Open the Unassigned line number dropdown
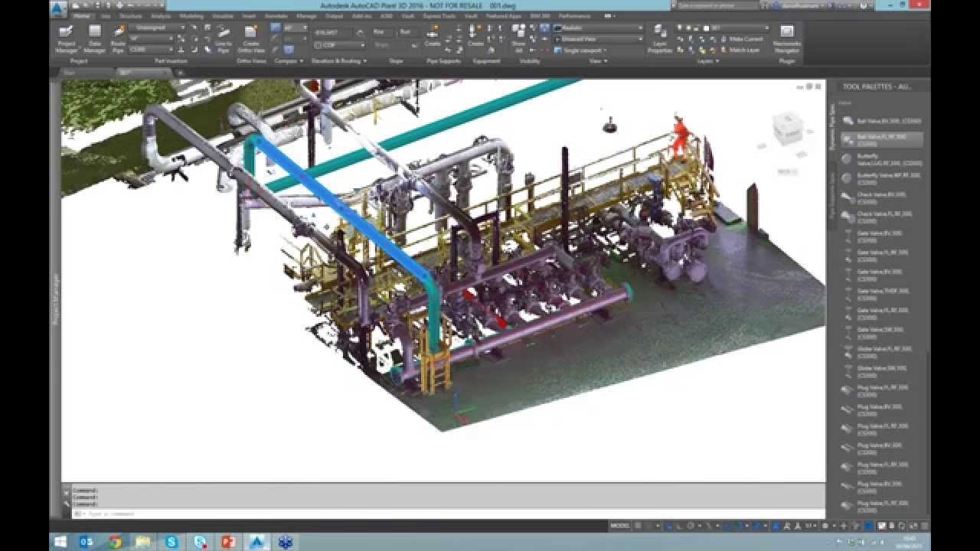 (x=157, y=28)
